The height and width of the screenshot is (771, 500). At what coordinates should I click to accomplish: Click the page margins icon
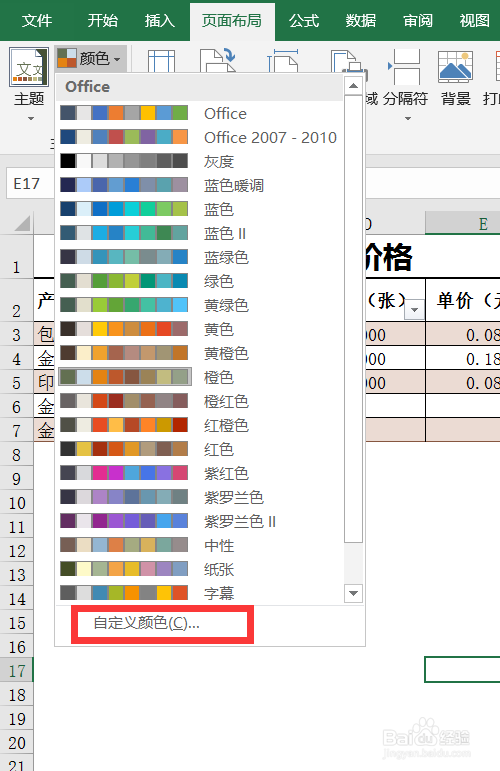click(161, 61)
